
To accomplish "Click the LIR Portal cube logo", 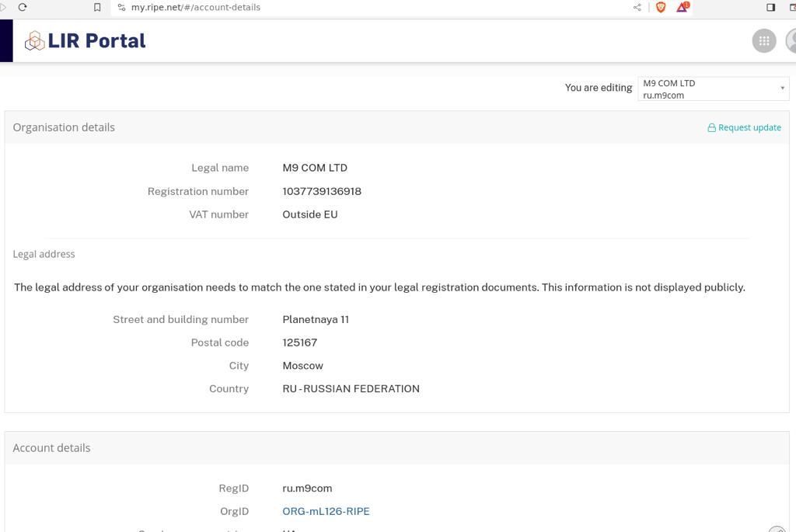I will 34,41.
